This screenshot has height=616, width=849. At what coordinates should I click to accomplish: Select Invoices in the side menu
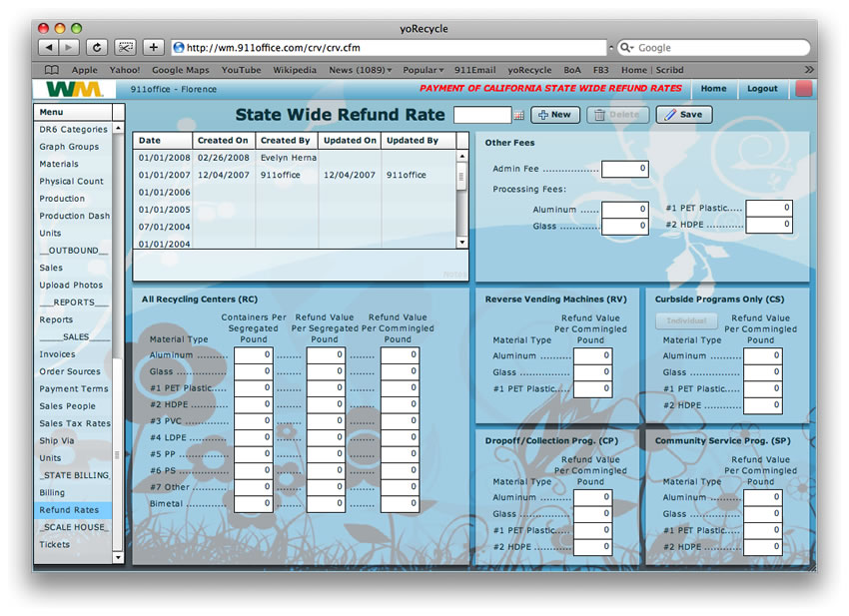tap(73, 354)
